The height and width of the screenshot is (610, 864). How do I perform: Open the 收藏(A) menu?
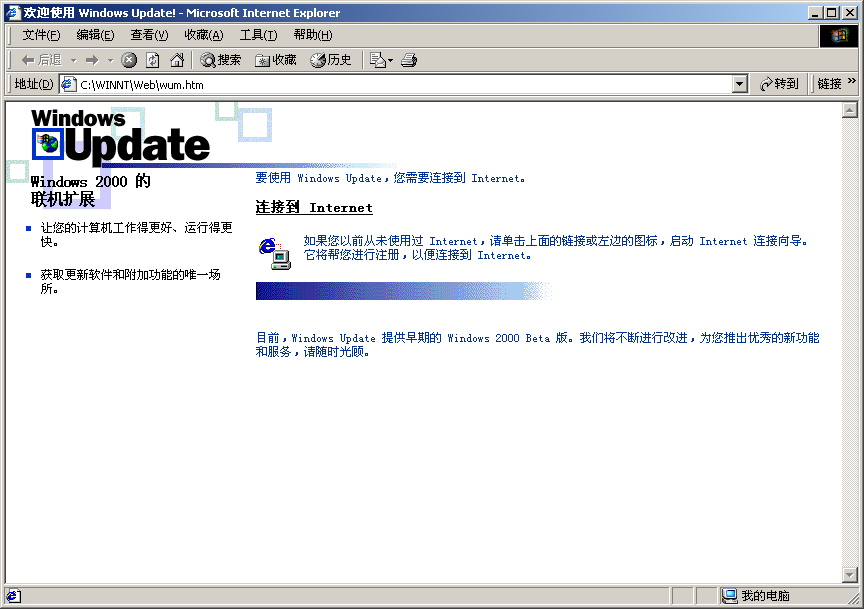[x=204, y=35]
